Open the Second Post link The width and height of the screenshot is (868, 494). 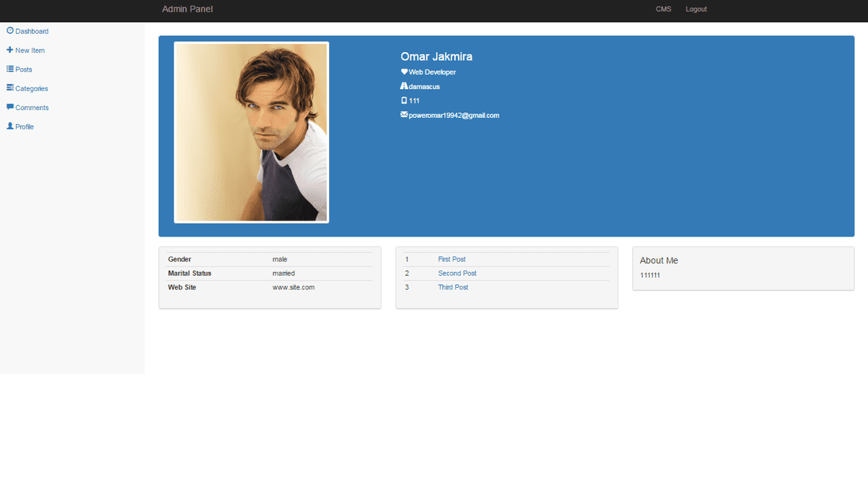click(x=457, y=273)
